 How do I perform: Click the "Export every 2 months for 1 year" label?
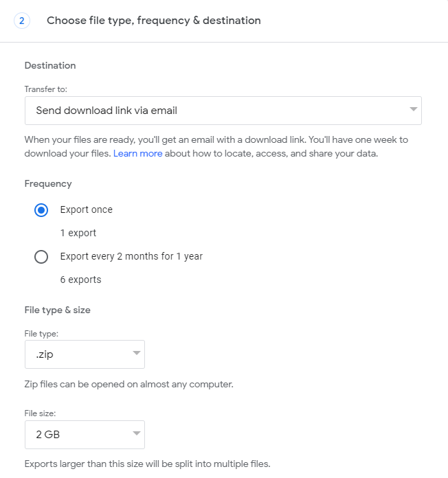131,256
